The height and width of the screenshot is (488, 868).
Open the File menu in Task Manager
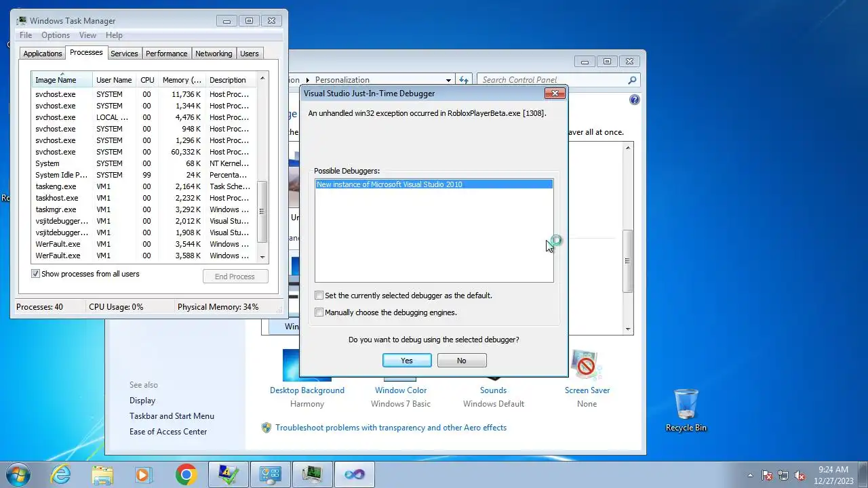point(26,35)
